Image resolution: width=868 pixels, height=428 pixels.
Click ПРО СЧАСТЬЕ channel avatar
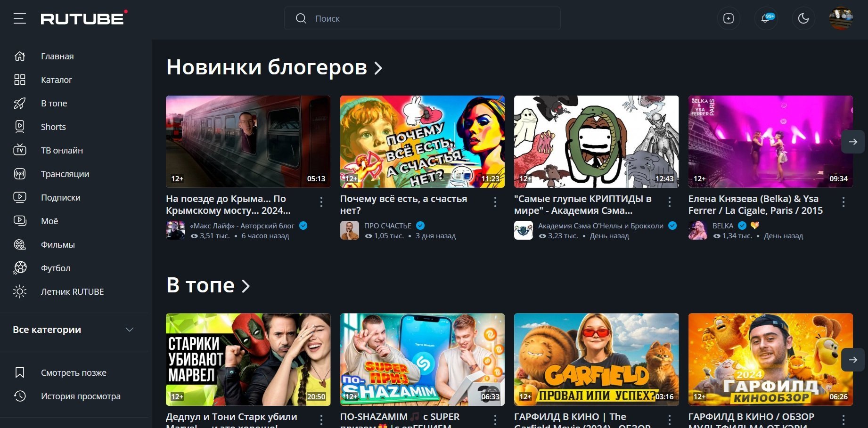[350, 230]
